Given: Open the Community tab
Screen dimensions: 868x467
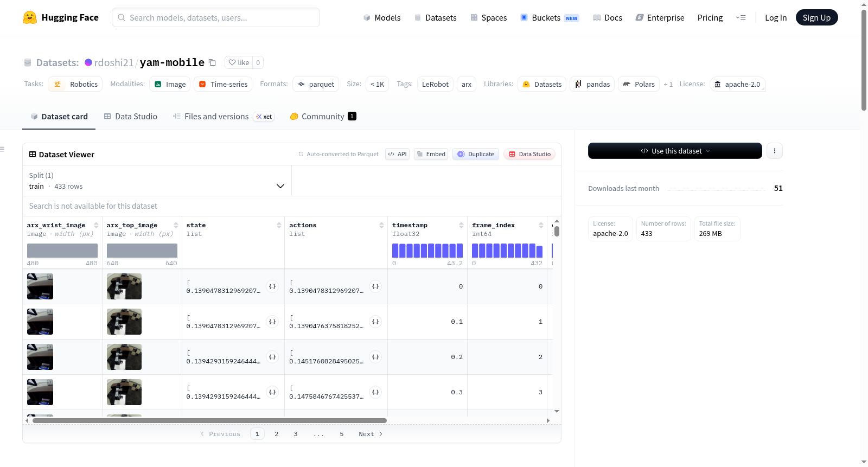Looking at the screenshot, I should click(323, 116).
